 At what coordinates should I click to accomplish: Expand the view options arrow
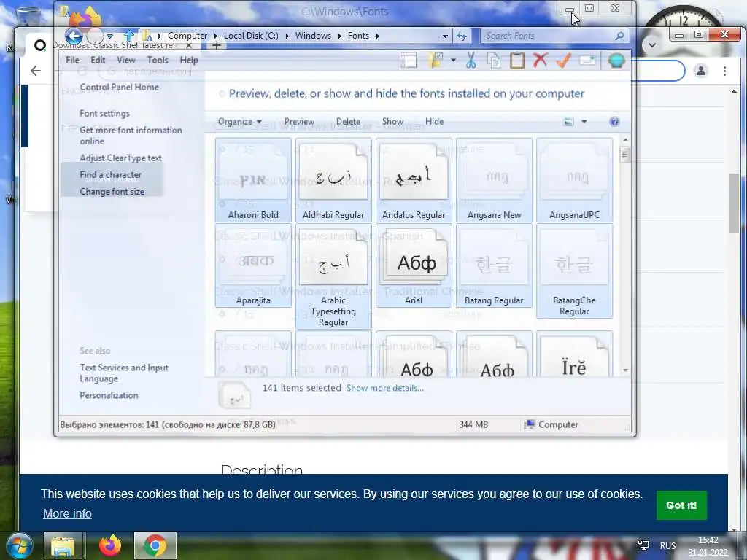coord(584,122)
